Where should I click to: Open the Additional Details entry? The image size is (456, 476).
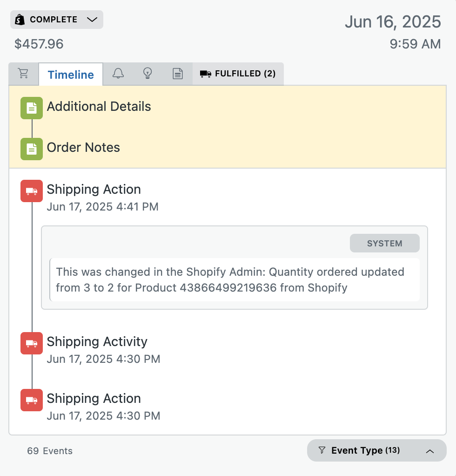tap(99, 107)
